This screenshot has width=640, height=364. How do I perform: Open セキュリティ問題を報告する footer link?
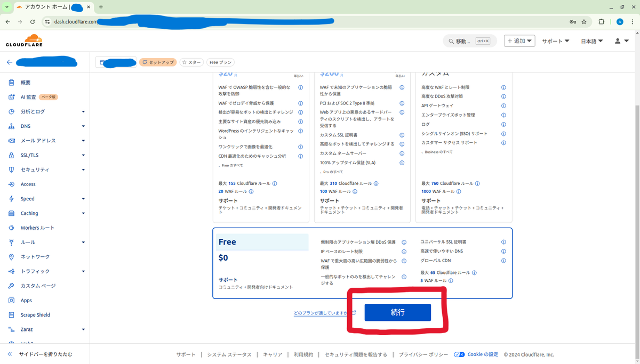tap(356, 354)
